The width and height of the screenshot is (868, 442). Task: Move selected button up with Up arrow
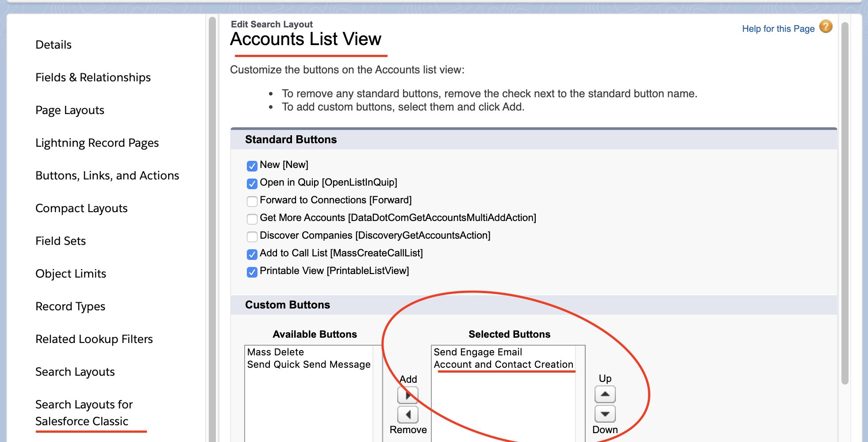[605, 394]
